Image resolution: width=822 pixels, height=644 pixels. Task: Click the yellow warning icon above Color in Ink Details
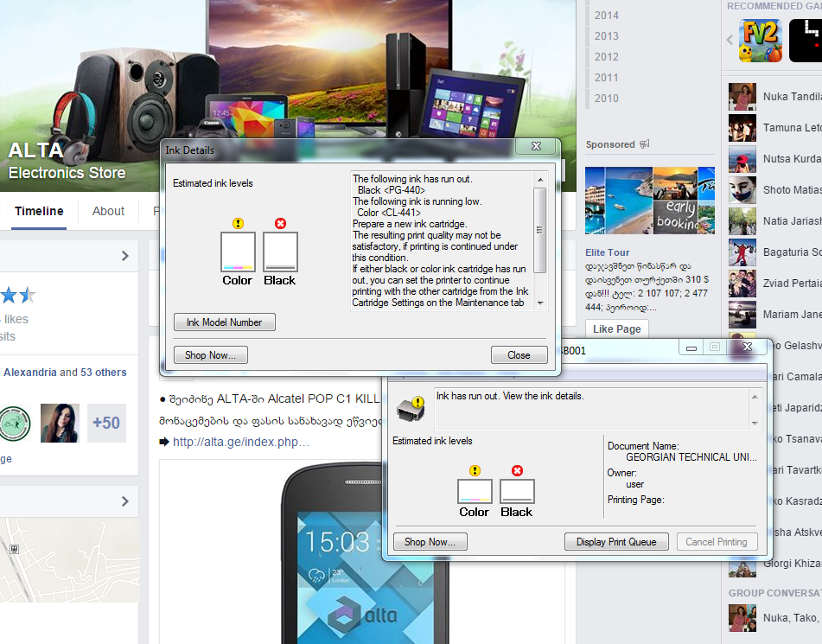click(238, 224)
